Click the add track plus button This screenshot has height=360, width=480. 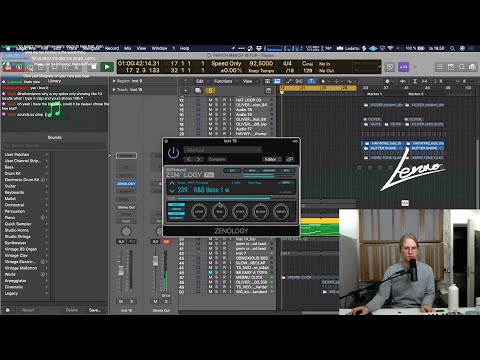[186, 90]
